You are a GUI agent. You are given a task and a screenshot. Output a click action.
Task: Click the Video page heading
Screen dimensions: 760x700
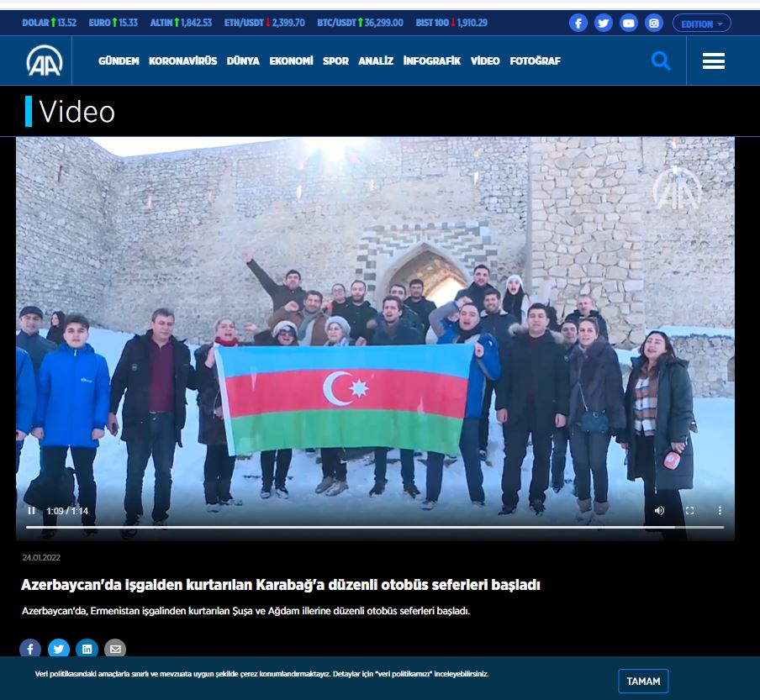77,112
